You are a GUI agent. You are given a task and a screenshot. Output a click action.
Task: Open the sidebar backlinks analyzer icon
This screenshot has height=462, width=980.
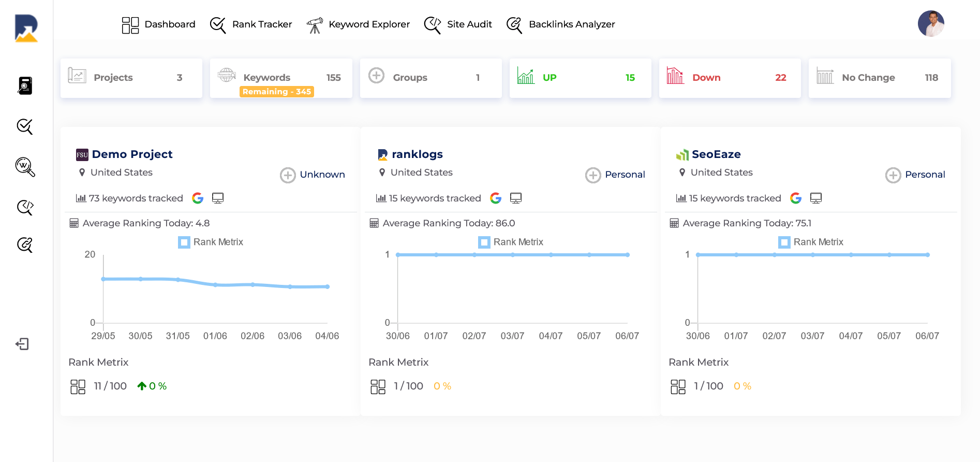pyautogui.click(x=25, y=244)
